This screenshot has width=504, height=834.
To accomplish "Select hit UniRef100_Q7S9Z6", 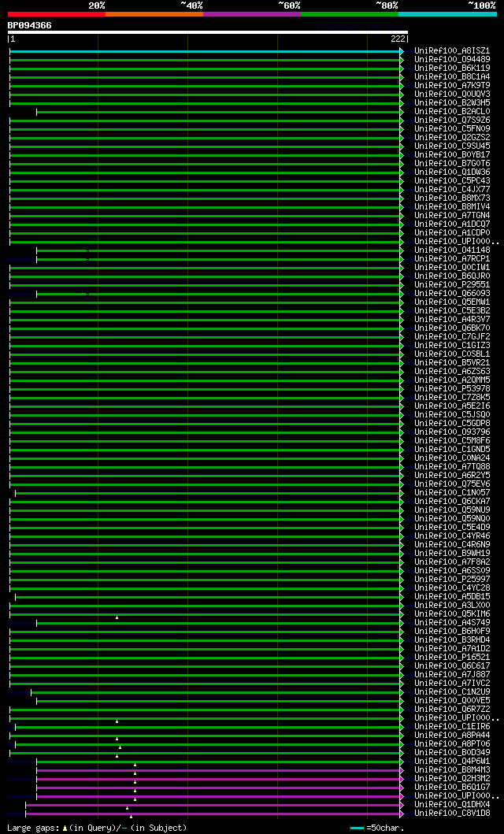I will pyautogui.click(x=453, y=120).
